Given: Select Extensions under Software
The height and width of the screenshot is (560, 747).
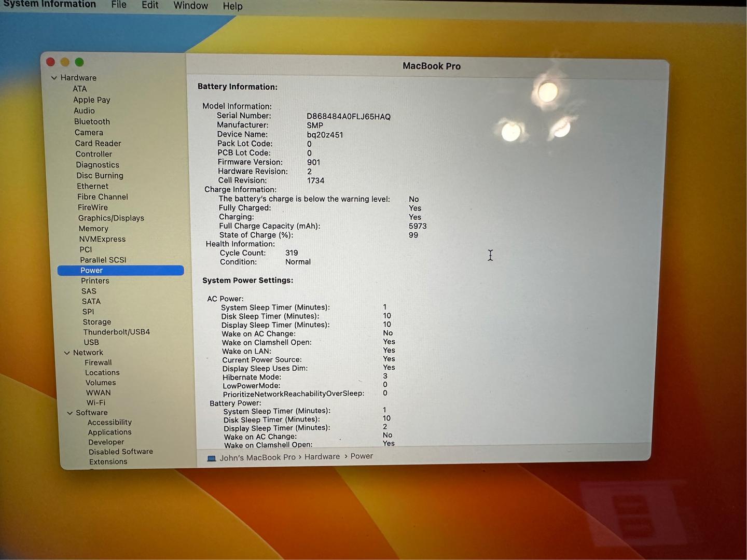Looking at the screenshot, I should 108,461.
